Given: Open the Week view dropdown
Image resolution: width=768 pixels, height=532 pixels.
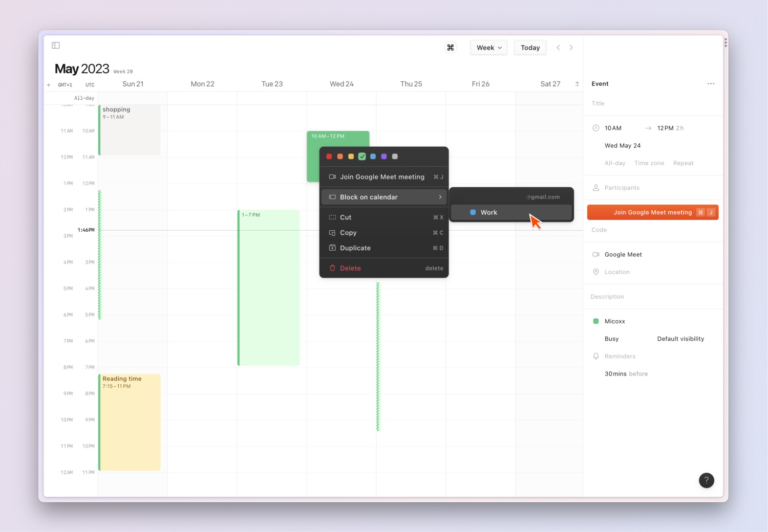Looking at the screenshot, I should pyautogui.click(x=488, y=48).
